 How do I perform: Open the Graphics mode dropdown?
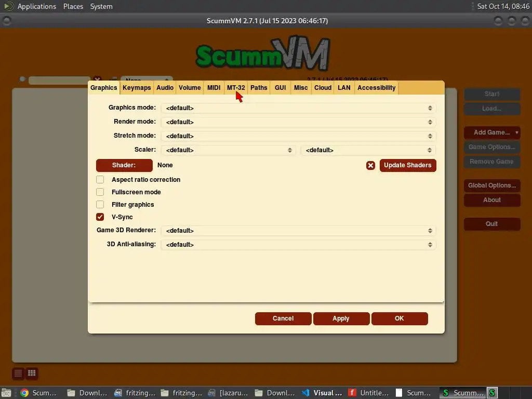coord(299,108)
